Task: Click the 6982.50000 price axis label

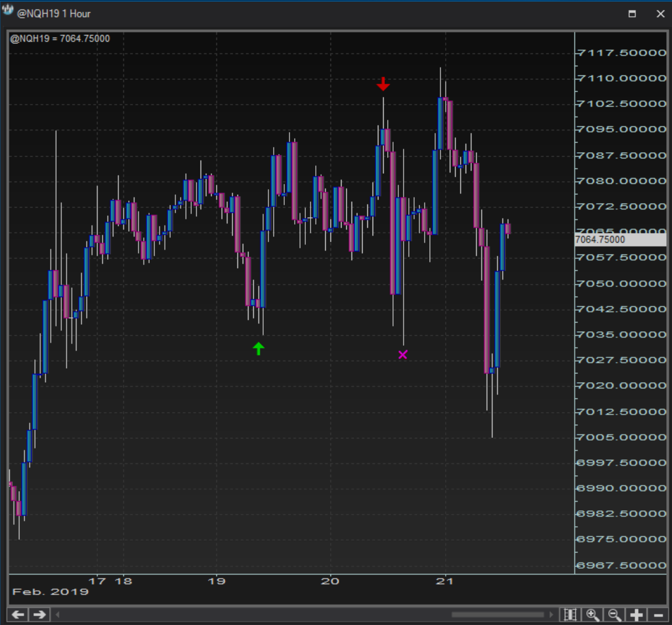Action: [622, 514]
